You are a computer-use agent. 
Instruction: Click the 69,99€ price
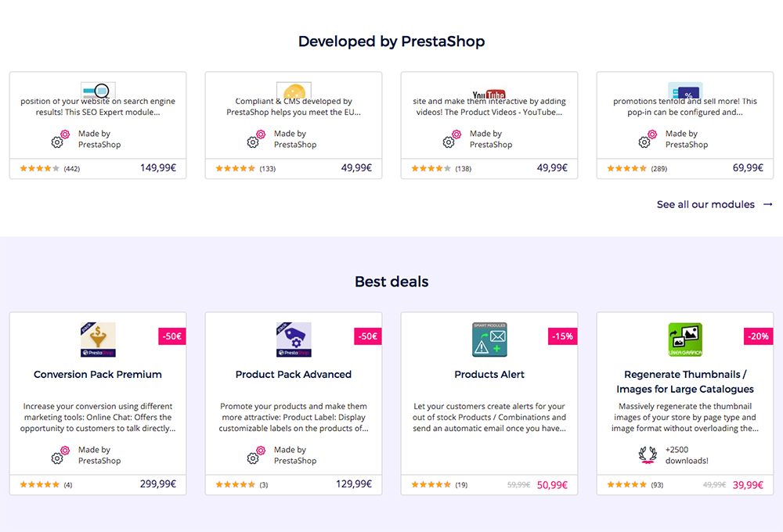pos(748,167)
